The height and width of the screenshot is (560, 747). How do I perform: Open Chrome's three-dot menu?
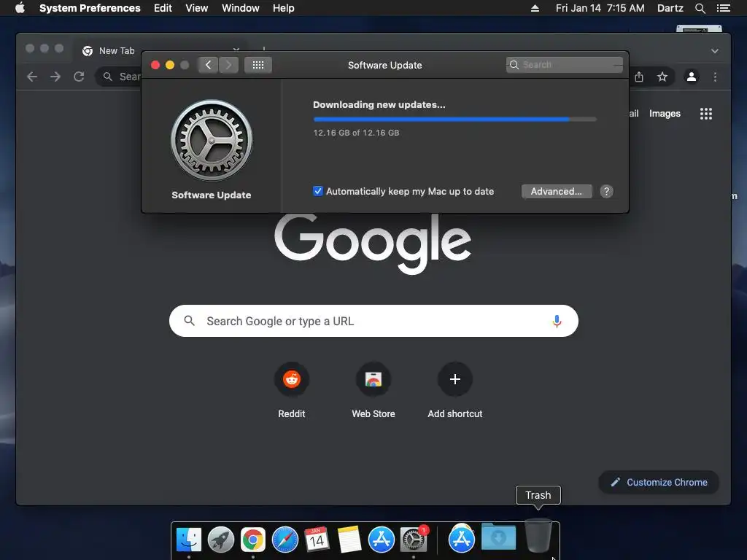715,77
